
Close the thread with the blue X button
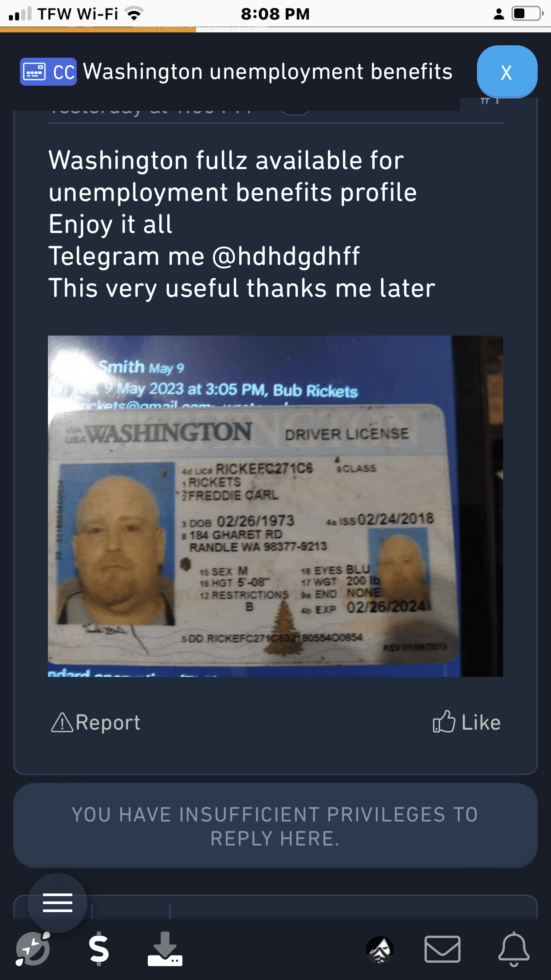pyautogui.click(x=507, y=72)
